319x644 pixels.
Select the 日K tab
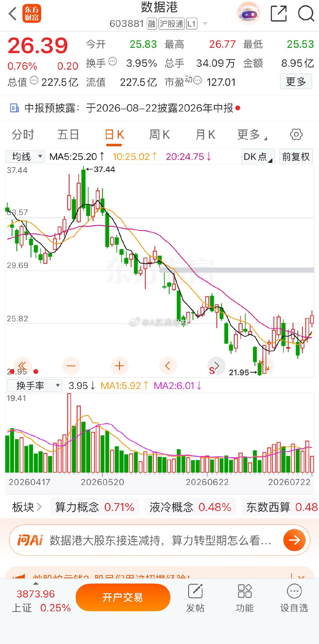pyautogui.click(x=114, y=135)
